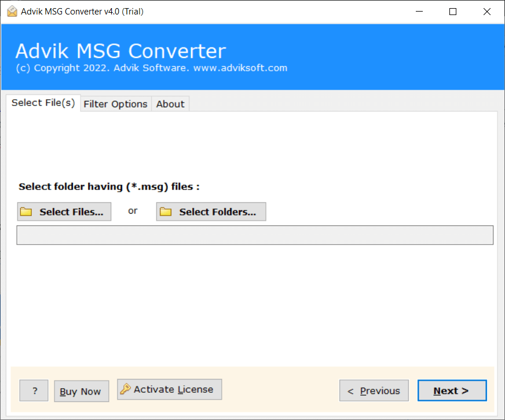This screenshot has width=505, height=420.
Task: Maximize the Advik MSG Converter window
Action: [453, 12]
